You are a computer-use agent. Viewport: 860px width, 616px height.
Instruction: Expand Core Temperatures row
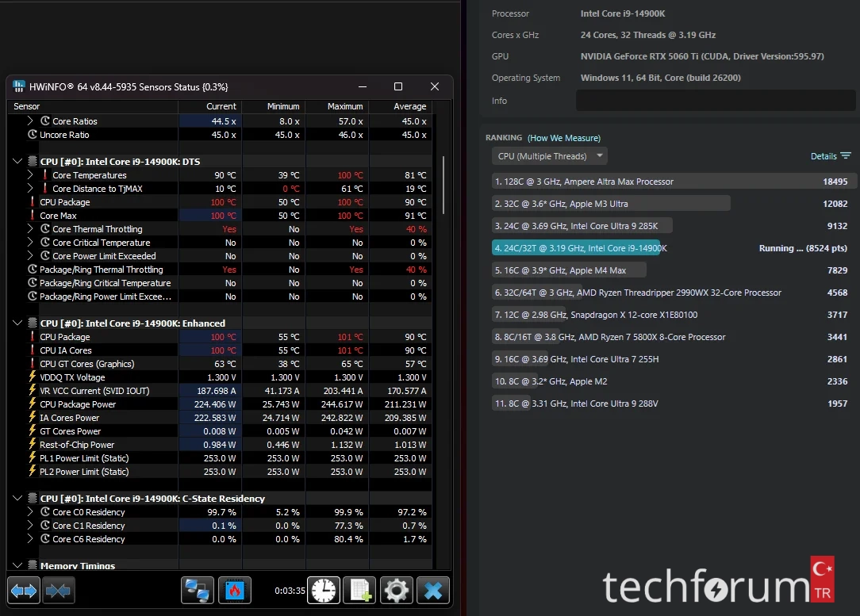(x=30, y=175)
